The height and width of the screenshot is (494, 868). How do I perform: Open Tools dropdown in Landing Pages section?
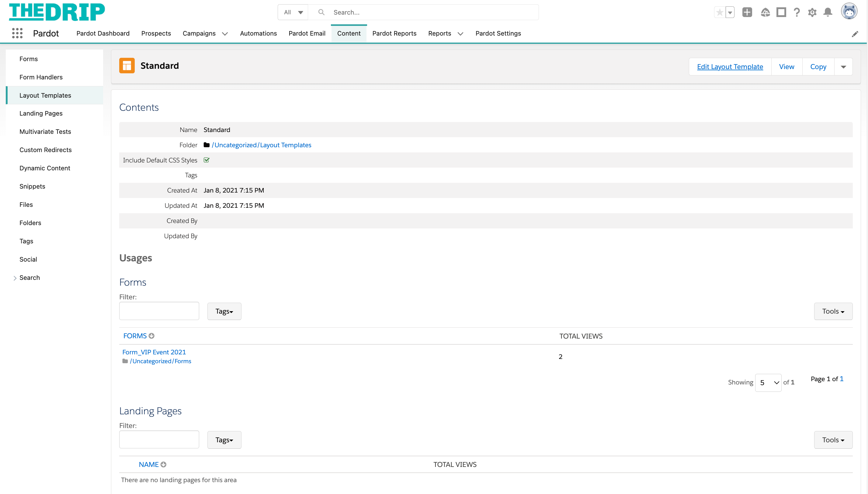[x=833, y=440]
